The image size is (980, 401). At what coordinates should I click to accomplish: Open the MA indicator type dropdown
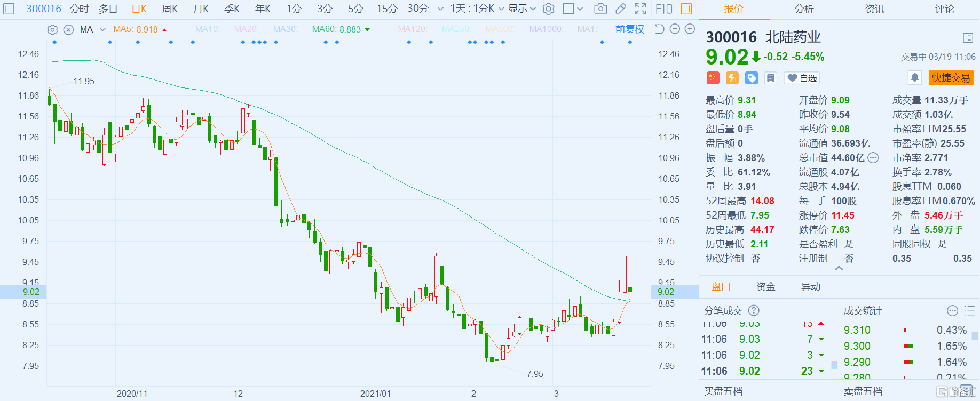click(102, 30)
